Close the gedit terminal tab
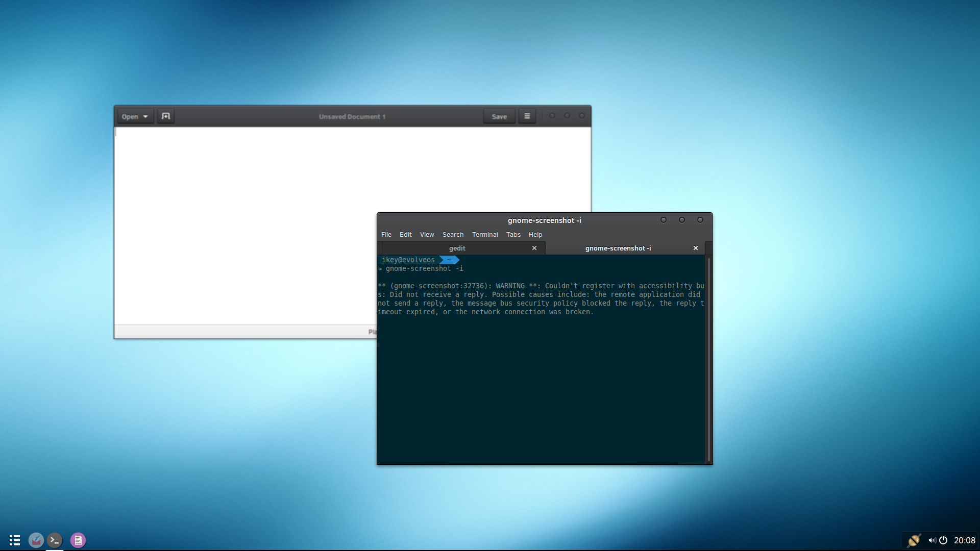The width and height of the screenshot is (980, 551). click(x=534, y=248)
